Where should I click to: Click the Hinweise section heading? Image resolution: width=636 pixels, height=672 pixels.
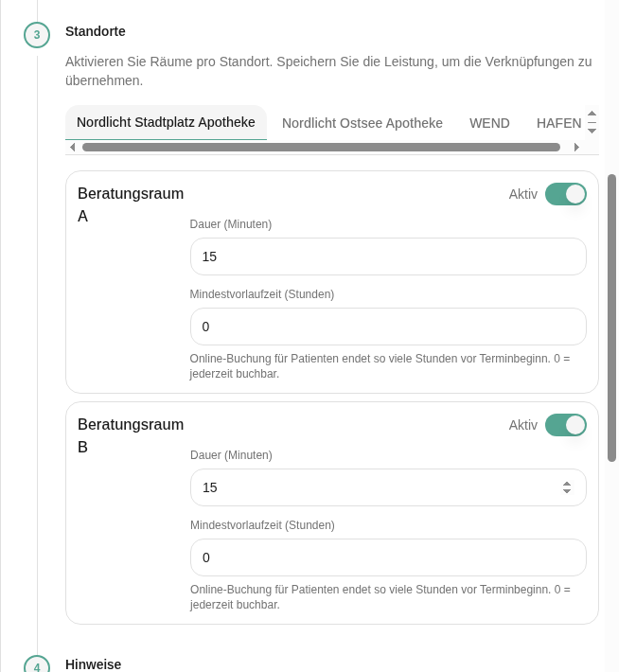click(93, 664)
